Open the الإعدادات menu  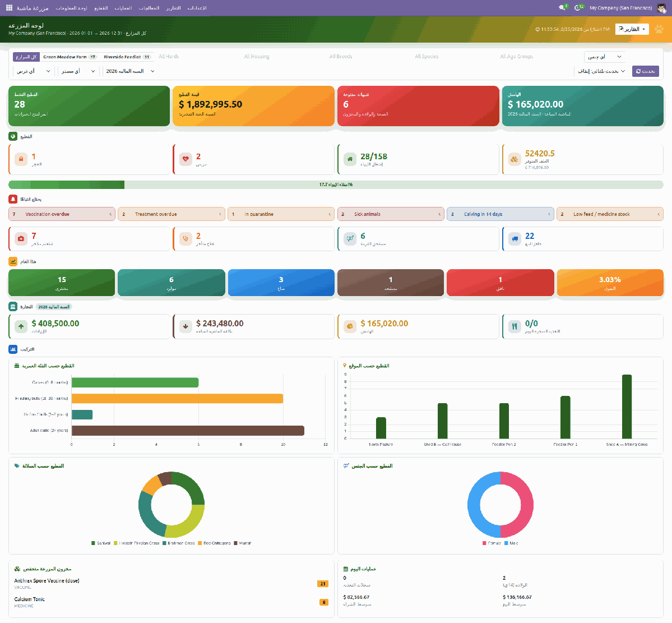197,8
